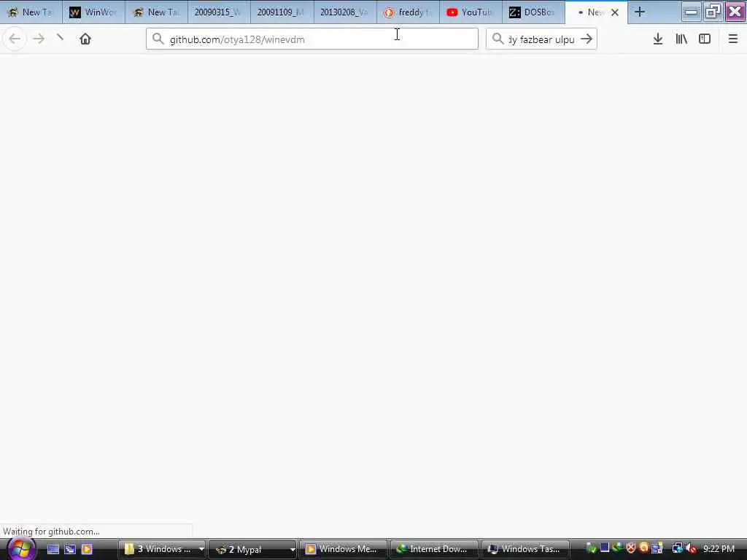Stop loading with the loading spinner button
This screenshot has width=747, height=560.
coord(60,38)
